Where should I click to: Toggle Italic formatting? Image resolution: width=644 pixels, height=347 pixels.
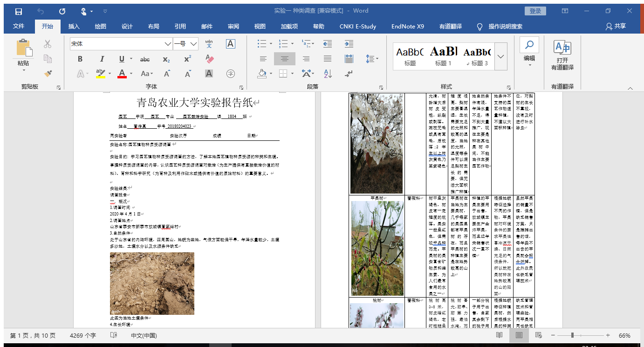click(x=102, y=59)
